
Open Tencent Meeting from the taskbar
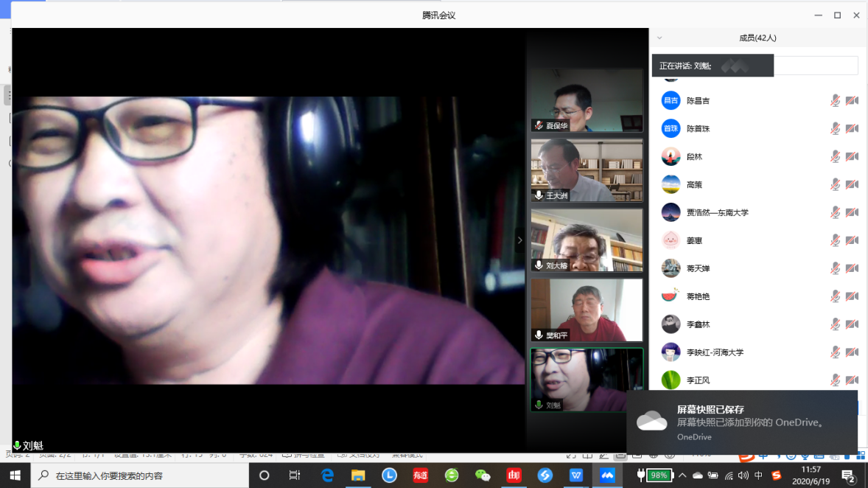click(x=607, y=475)
